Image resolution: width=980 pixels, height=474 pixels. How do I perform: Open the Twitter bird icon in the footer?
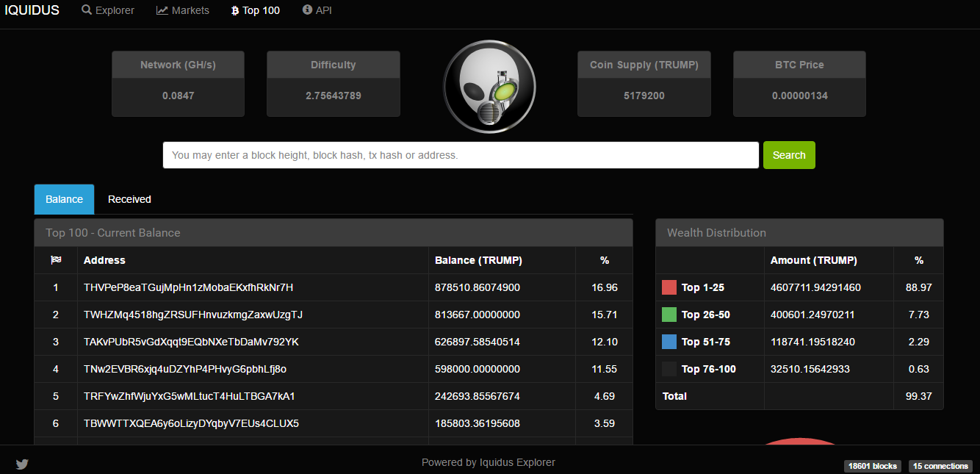(x=22, y=464)
